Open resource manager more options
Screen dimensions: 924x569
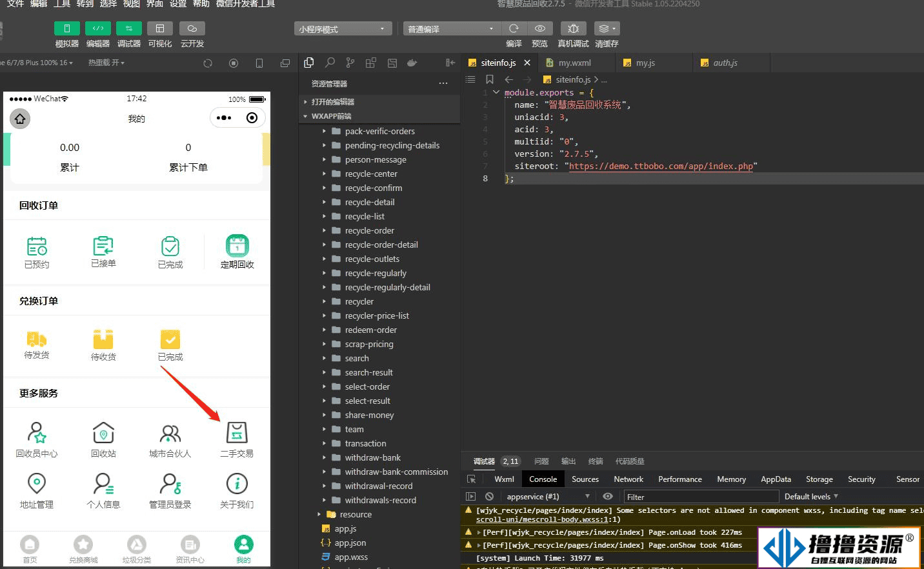[443, 84]
